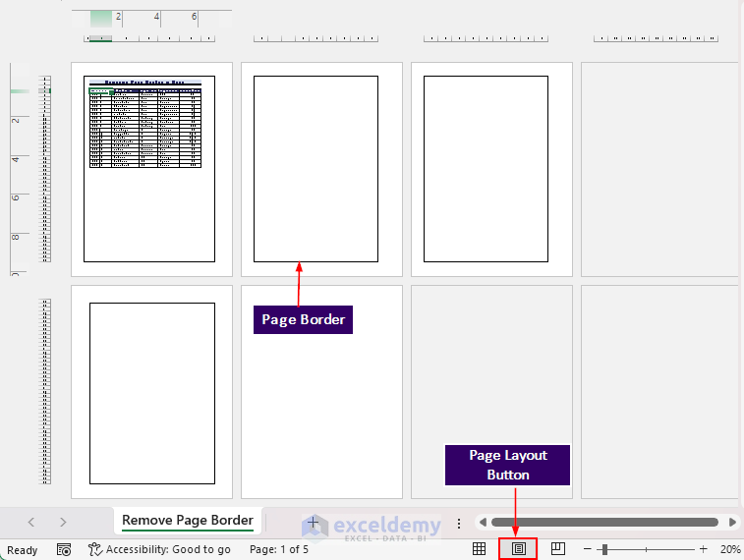Click the Page: 1 of 5 indicator
Screen dimensions: 744x560
(x=279, y=549)
